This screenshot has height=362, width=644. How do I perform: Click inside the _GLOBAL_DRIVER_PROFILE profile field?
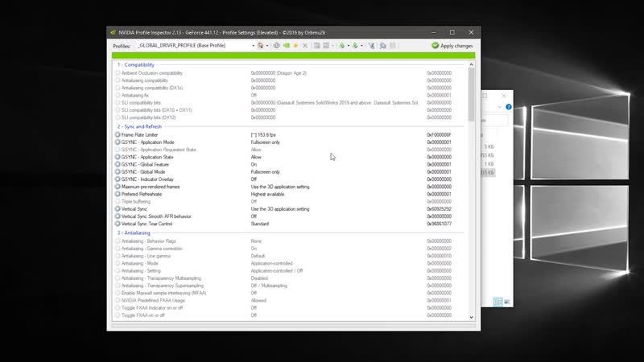tap(193, 46)
